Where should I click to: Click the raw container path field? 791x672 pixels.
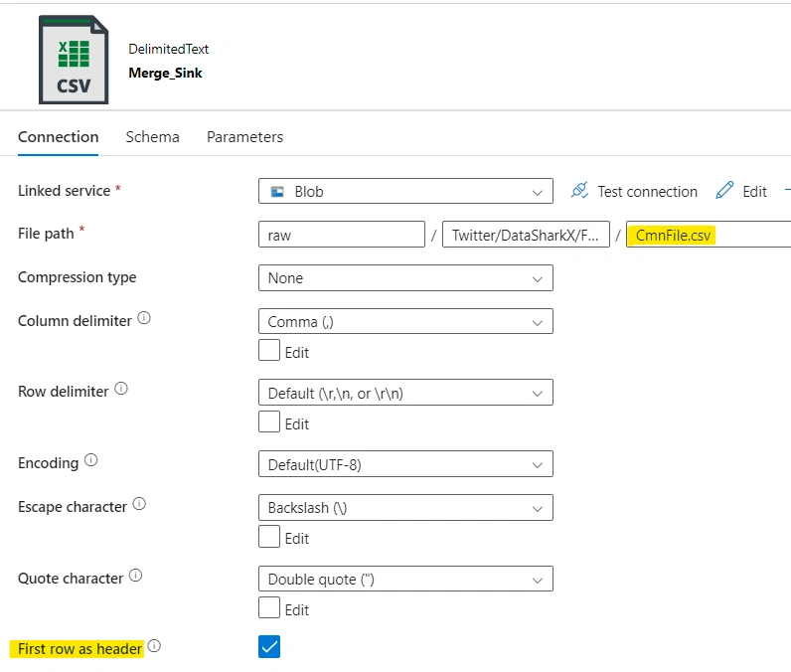point(342,235)
